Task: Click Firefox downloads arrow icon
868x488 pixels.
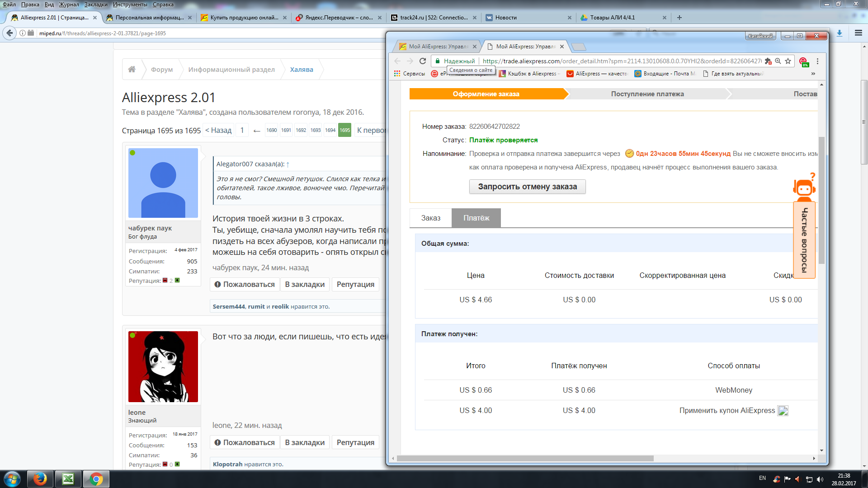Action: [x=840, y=33]
